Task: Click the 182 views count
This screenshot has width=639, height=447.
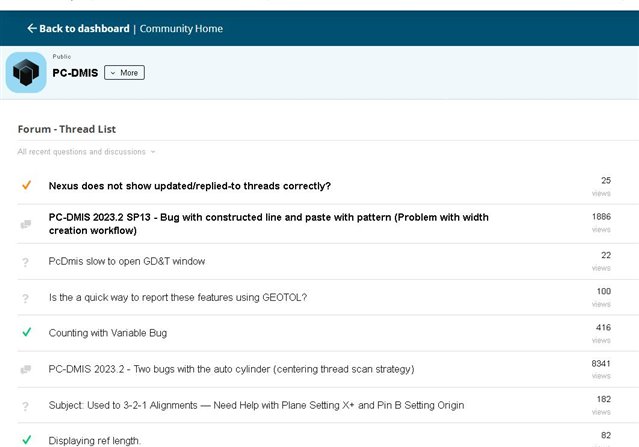Action: tap(604, 399)
